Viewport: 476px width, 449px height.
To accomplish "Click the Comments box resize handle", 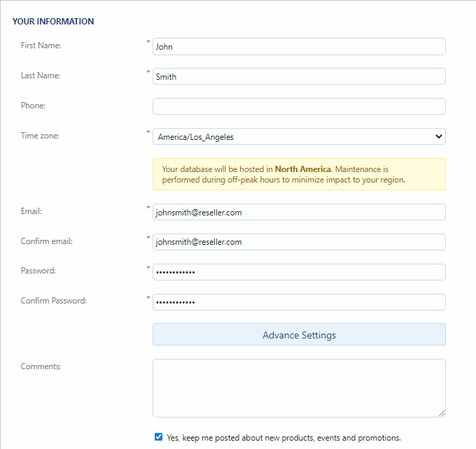I will pos(442,413).
